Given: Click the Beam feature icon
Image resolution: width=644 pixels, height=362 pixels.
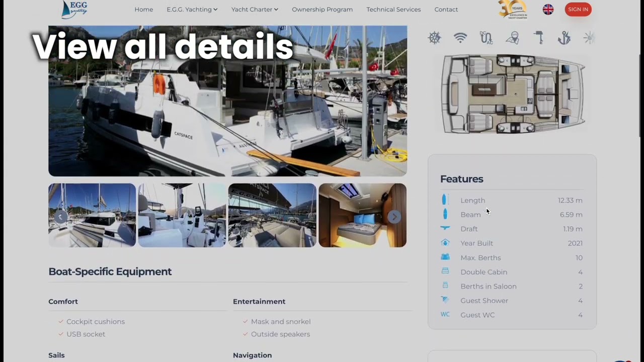Looking at the screenshot, I should (x=445, y=214).
